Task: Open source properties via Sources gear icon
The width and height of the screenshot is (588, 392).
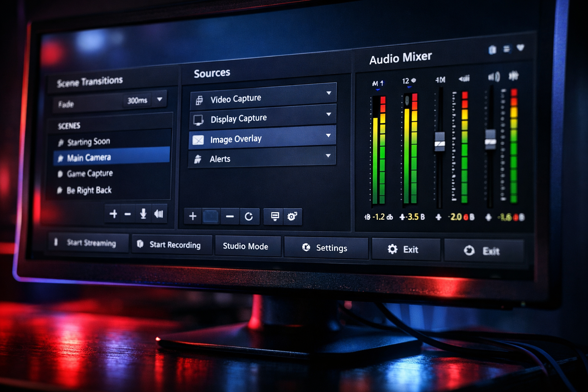Action: point(292,217)
